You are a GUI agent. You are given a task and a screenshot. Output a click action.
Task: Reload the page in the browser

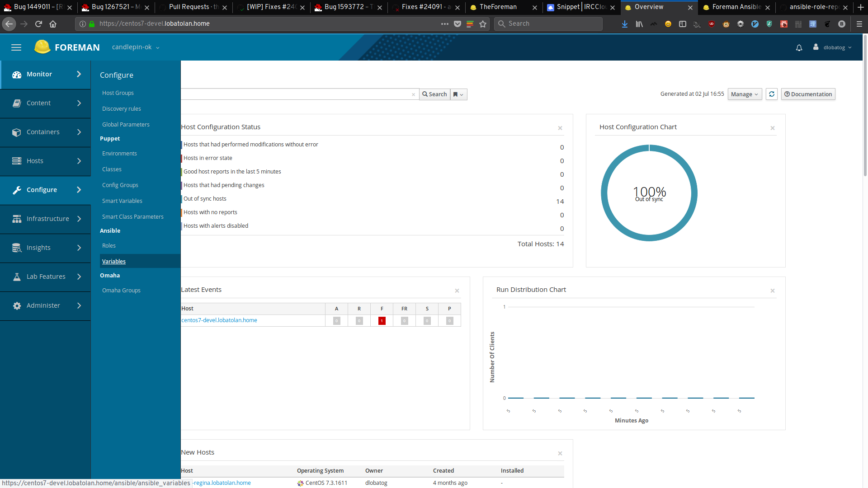point(38,24)
